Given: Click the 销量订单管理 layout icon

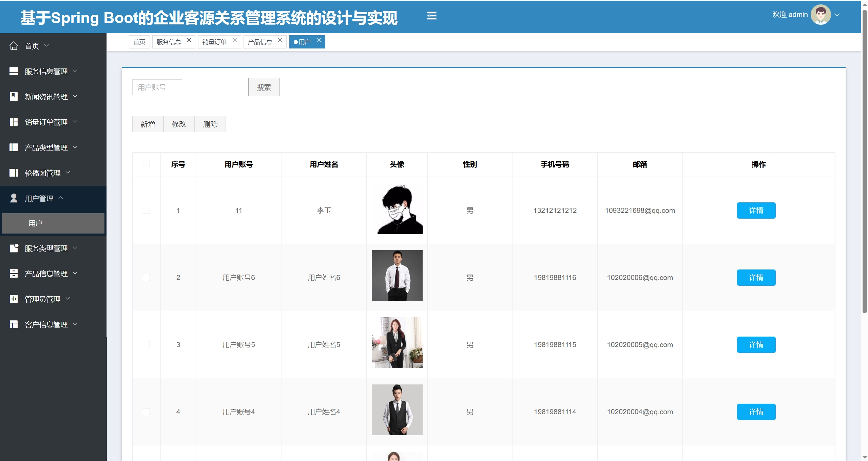Looking at the screenshot, I should (14, 122).
